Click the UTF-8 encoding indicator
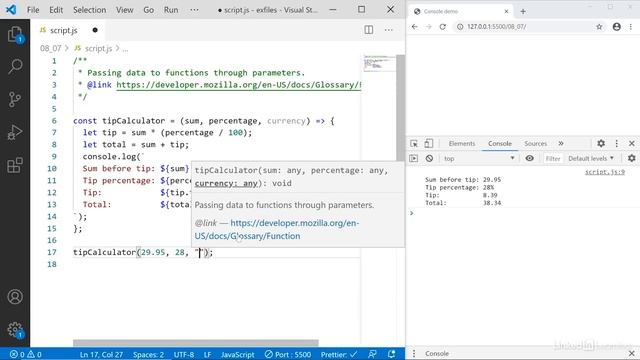The width and height of the screenshot is (640, 360). click(x=184, y=354)
